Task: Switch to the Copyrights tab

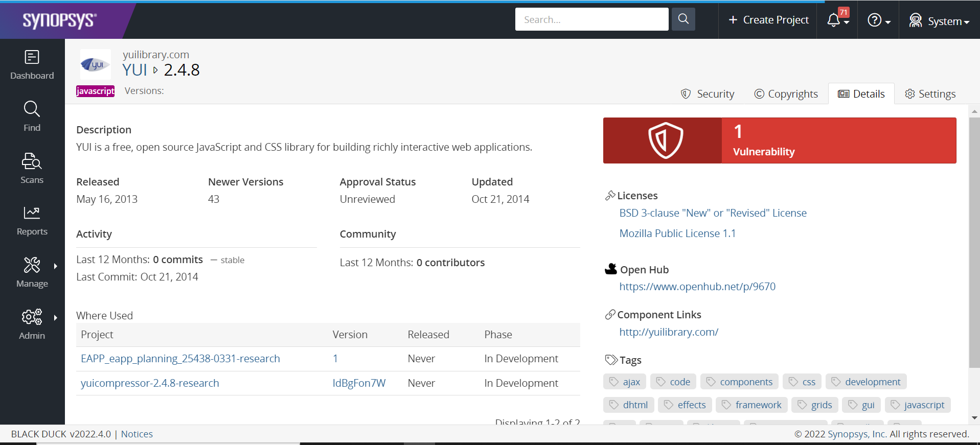Action: 786,94
